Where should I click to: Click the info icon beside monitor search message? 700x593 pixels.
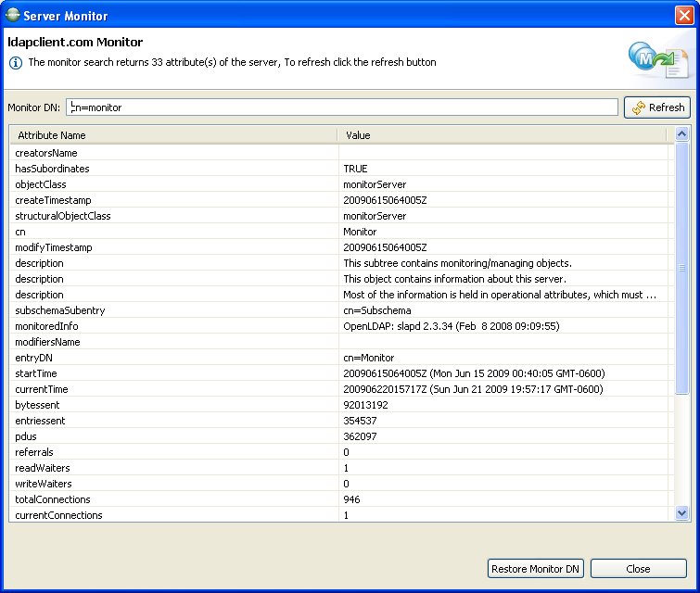pyautogui.click(x=15, y=63)
